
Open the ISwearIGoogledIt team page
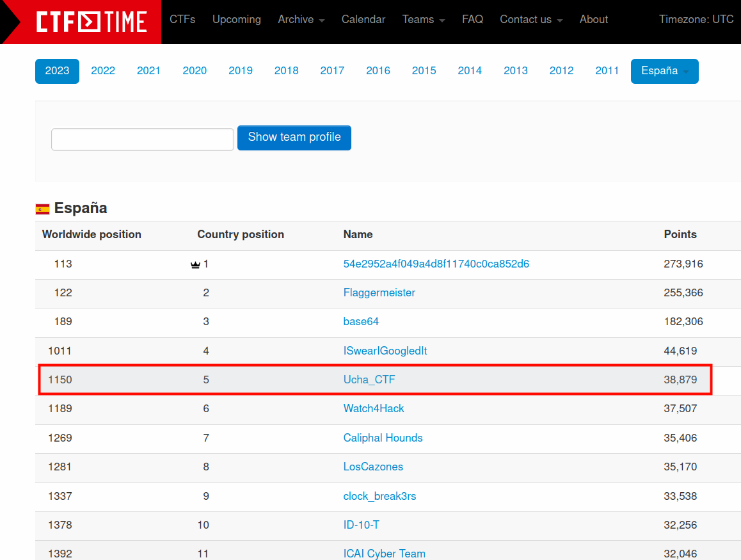pyautogui.click(x=385, y=351)
